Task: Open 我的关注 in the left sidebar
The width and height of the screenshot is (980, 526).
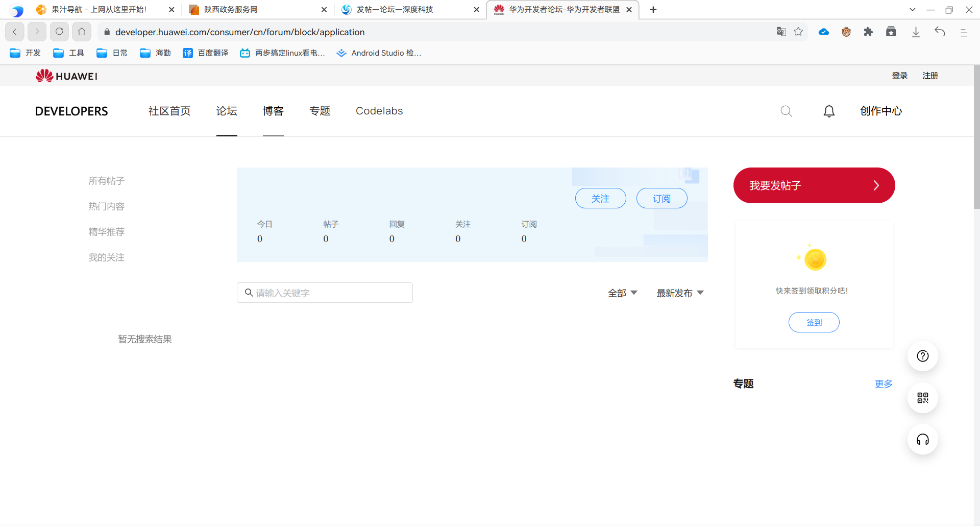Action: point(107,257)
